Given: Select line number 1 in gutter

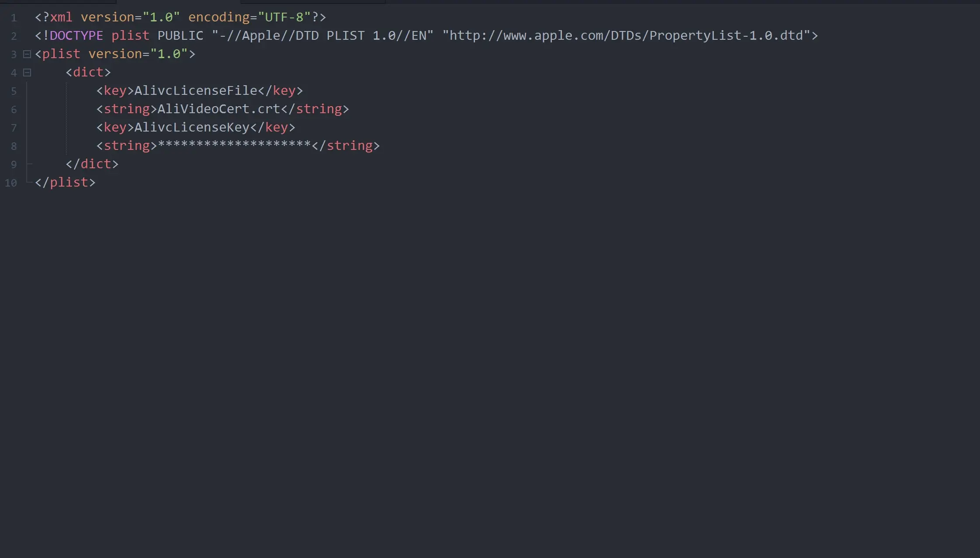Looking at the screenshot, I should coord(14,18).
